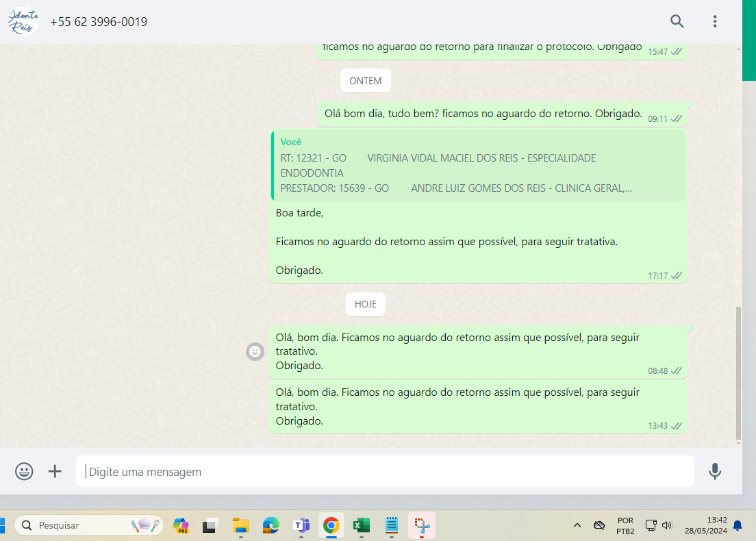Select the message sent at 13:43
Viewport: 756px width, 541px height.
(x=478, y=407)
